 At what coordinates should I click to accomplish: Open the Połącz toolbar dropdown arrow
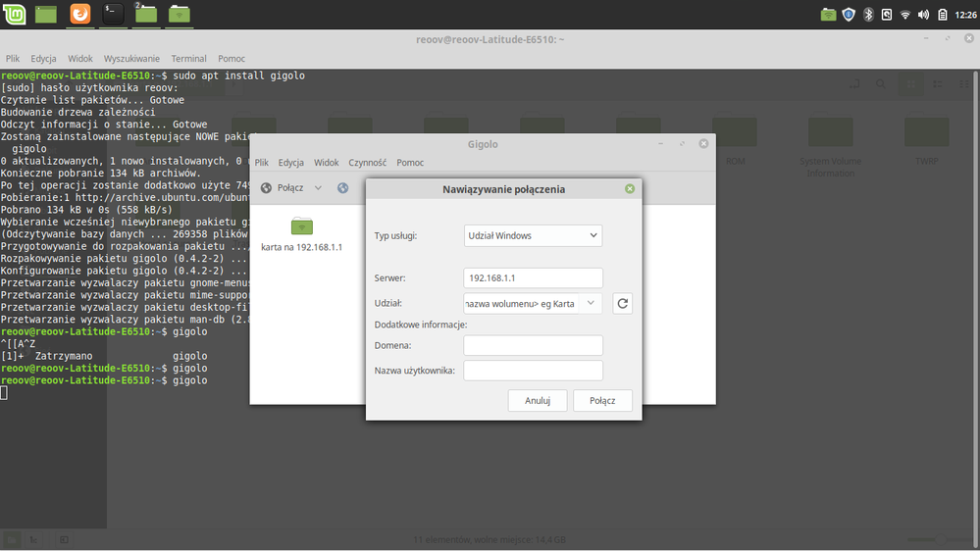[x=318, y=188]
